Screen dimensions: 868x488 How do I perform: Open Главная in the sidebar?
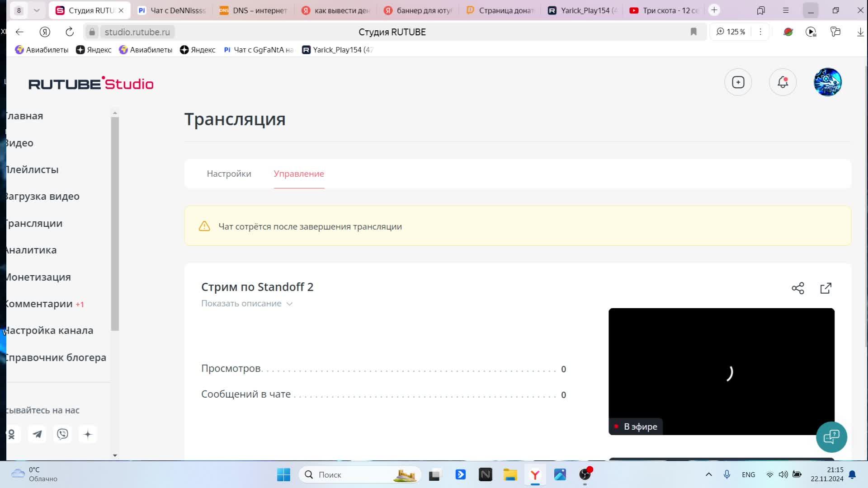[24, 116]
